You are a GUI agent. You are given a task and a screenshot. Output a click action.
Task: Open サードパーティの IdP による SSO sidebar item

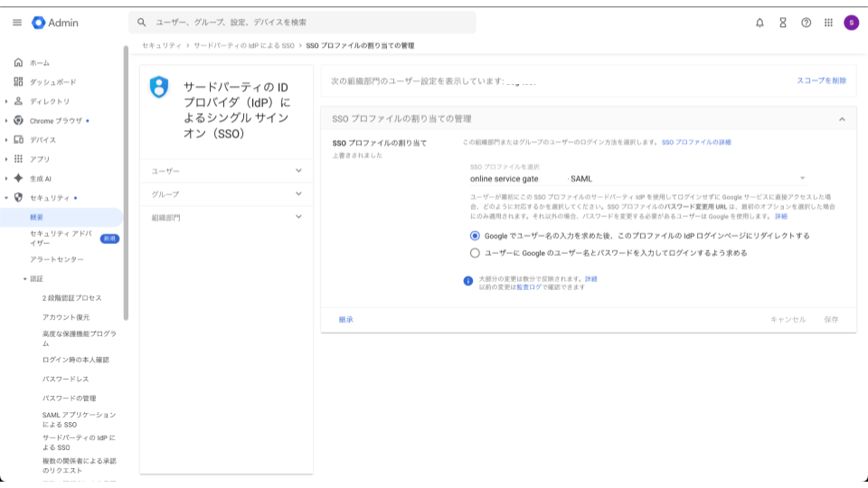coord(80,443)
